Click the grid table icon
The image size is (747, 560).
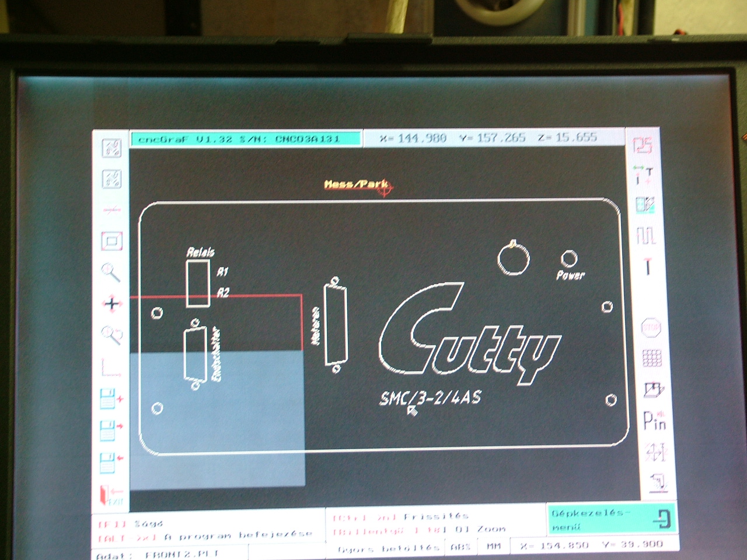[652, 358]
